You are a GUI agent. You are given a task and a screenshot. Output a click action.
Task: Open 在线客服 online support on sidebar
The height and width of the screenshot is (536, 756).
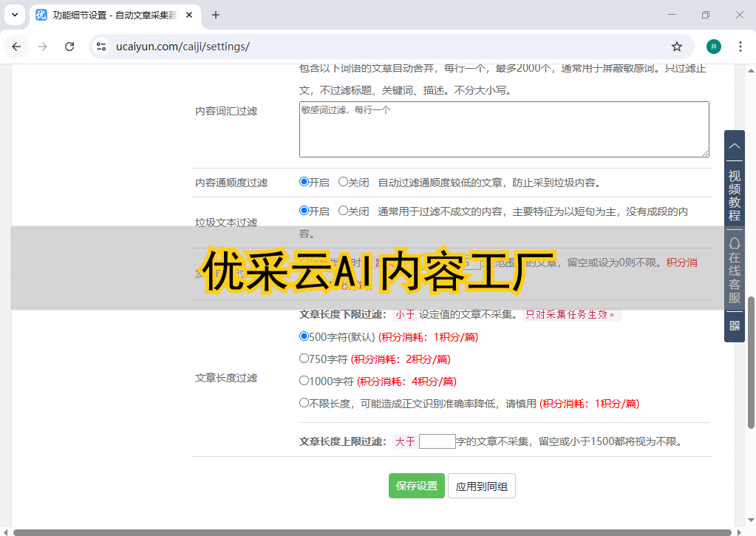[x=734, y=271]
